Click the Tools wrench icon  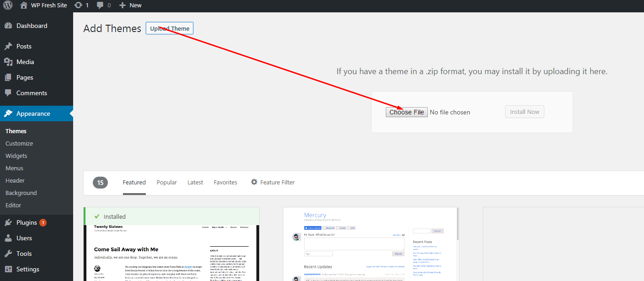click(8, 254)
